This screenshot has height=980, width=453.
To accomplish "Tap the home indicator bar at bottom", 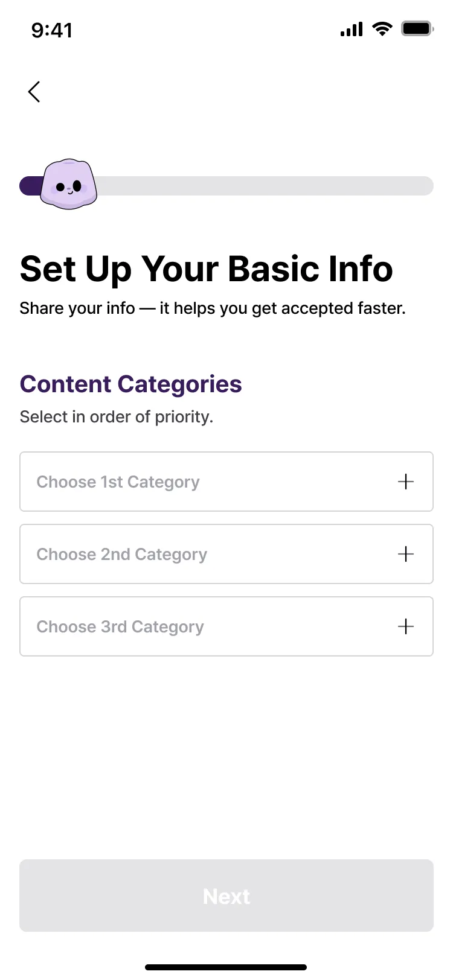I will click(x=226, y=967).
